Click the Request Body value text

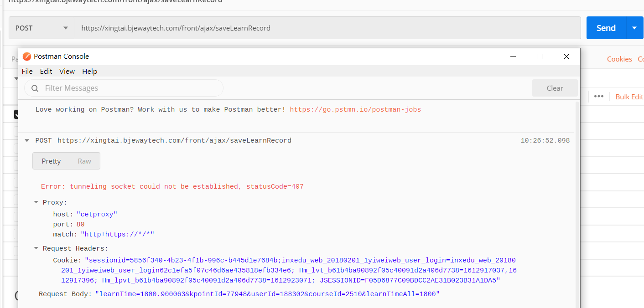[267, 294]
